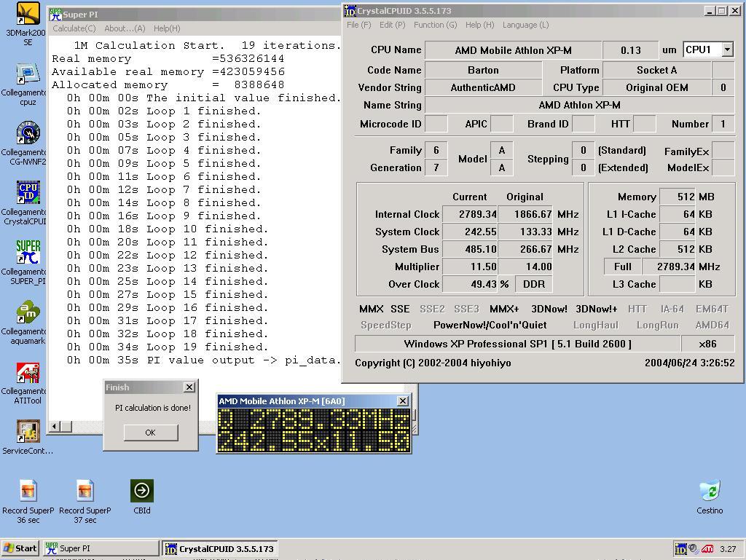Viewport: 746px width, 560px height.
Task: Click the grayed-out AMD64 feature label
Action: pyautogui.click(x=712, y=326)
